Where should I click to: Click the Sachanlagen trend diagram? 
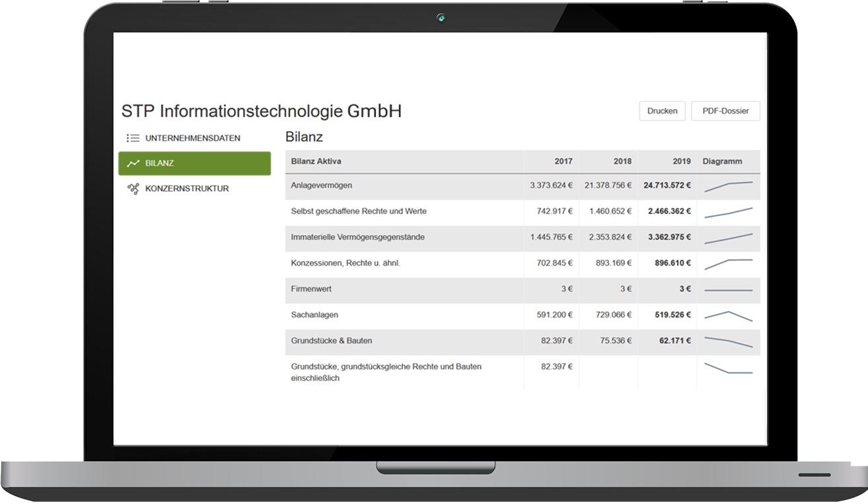tap(729, 316)
